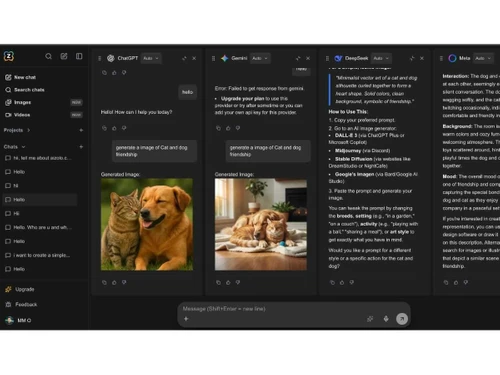Click the Gemini panel drag handle
The width and height of the screenshot is (500, 375).
coord(213,58)
